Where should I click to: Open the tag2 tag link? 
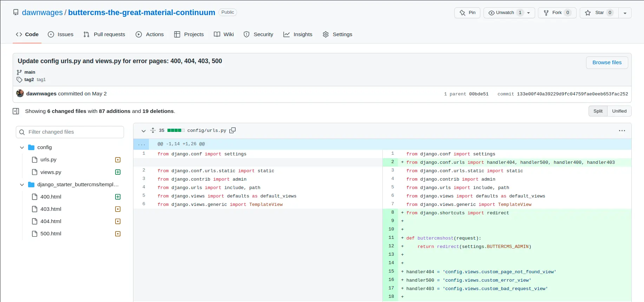(x=29, y=80)
